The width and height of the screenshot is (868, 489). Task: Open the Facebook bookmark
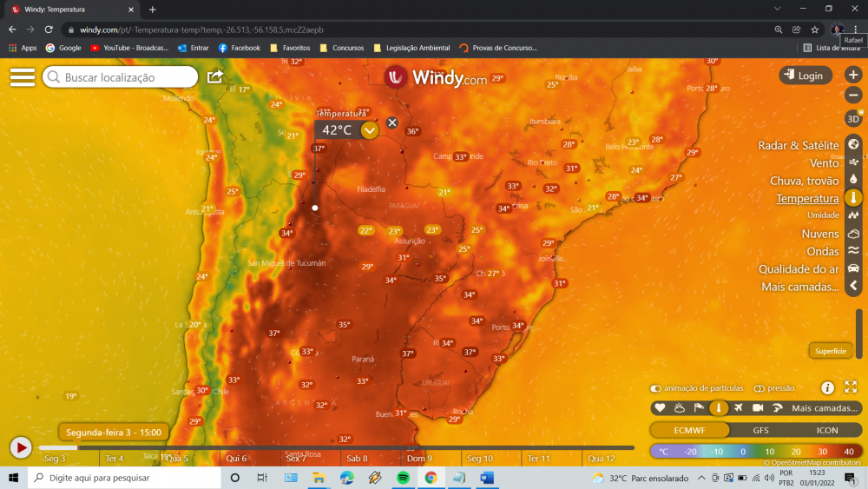(240, 48)
